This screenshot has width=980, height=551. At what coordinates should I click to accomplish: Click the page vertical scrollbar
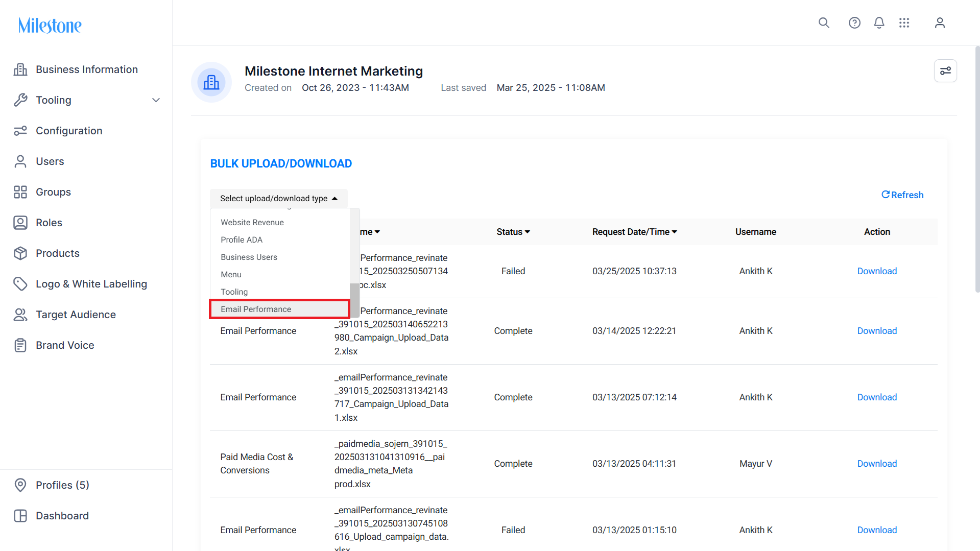point(977,169)
